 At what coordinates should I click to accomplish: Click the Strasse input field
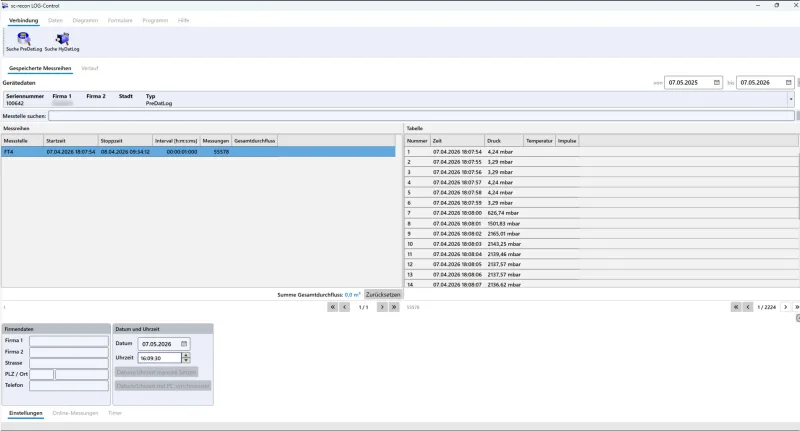69,363
